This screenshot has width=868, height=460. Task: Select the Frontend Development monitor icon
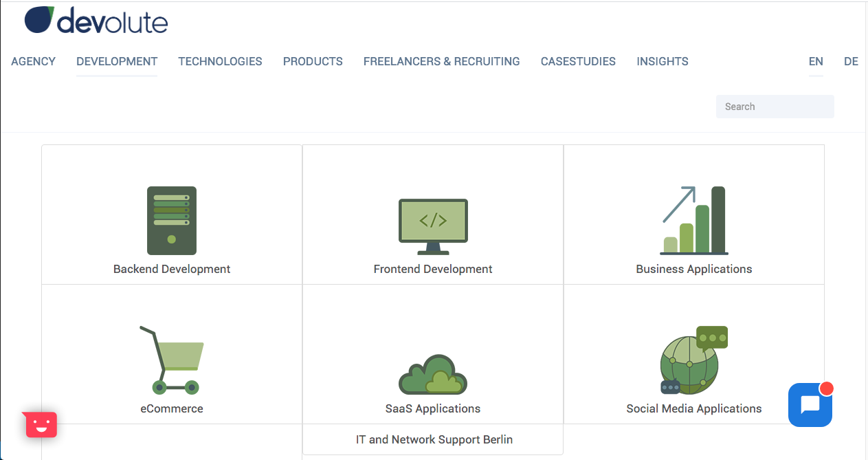433,227
